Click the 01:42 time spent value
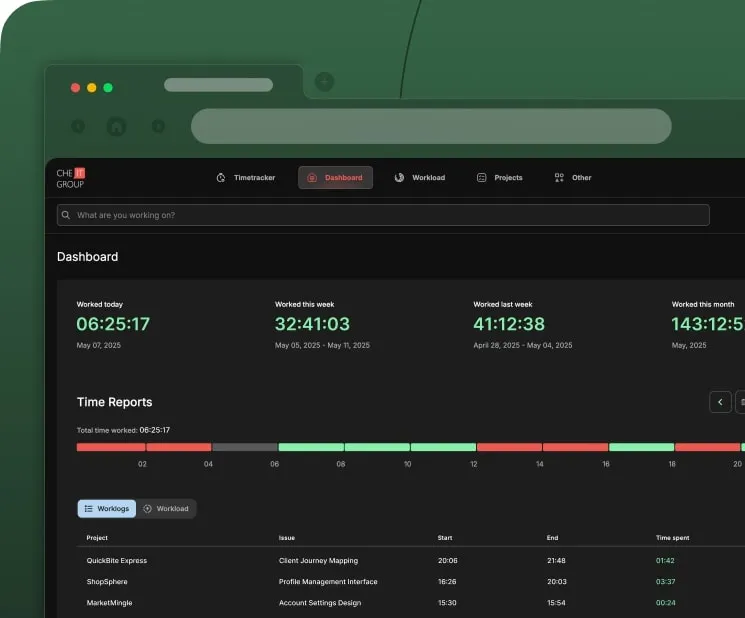This screenshot has width=745, height=618. tap(665, 561)
